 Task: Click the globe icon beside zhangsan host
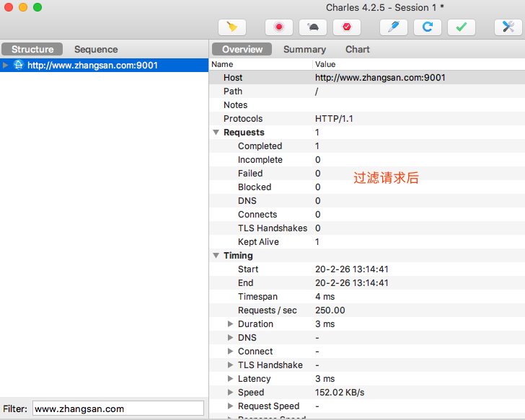point(19,65)
